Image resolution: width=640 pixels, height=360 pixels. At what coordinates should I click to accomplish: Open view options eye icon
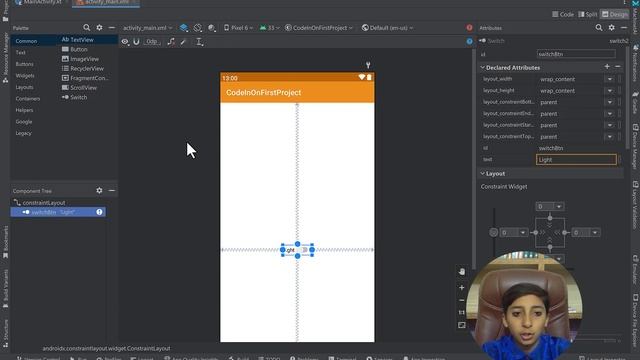[125, 42]
